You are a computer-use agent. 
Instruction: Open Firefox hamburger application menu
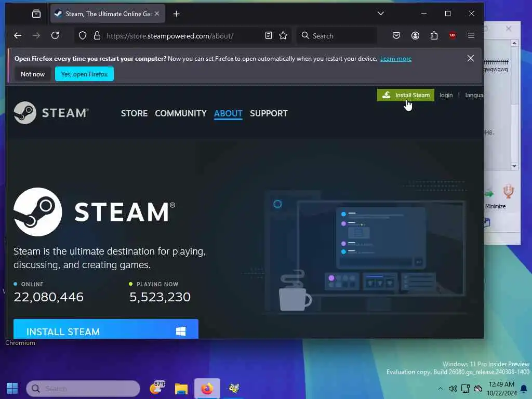coord(471,35)
